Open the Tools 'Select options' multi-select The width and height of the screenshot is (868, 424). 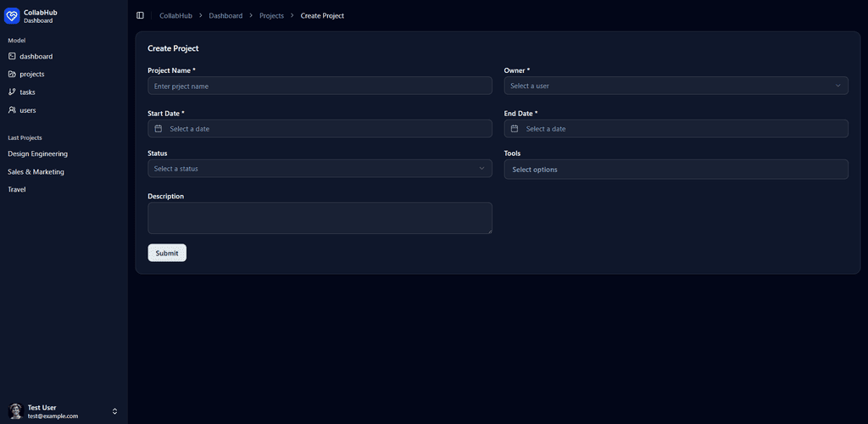(676, 170)
